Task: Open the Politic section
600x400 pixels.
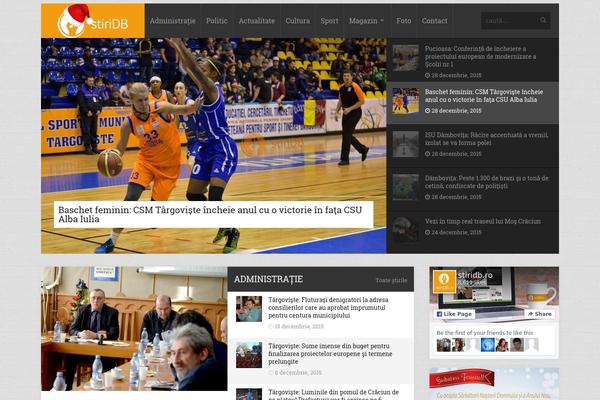Action: [217, 21]
